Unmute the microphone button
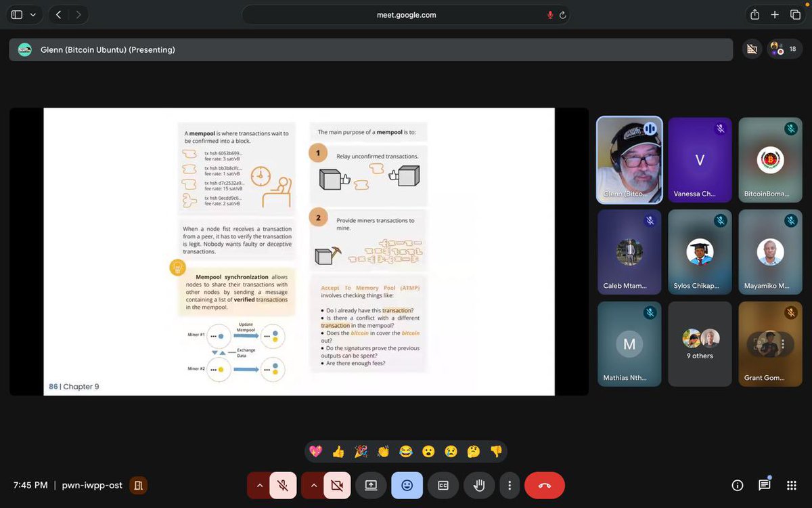The height and width of the screenshot is (508, 812). click(x=283, y=485)
